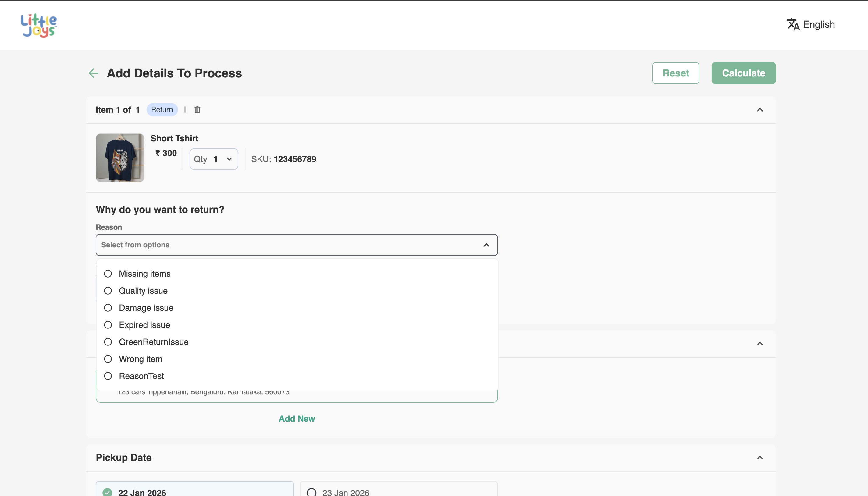Viewport: 868px width, 496px height.
Task: Click the Short Tshirt product thumbnail
Action: tap(120, 158)
